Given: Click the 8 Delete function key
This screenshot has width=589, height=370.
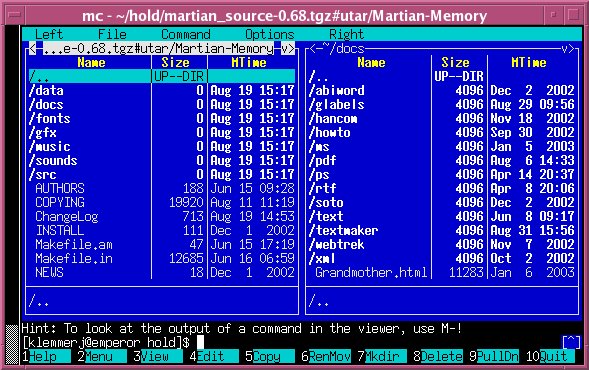Looking at the screenshot, I should tap(438, 356).
